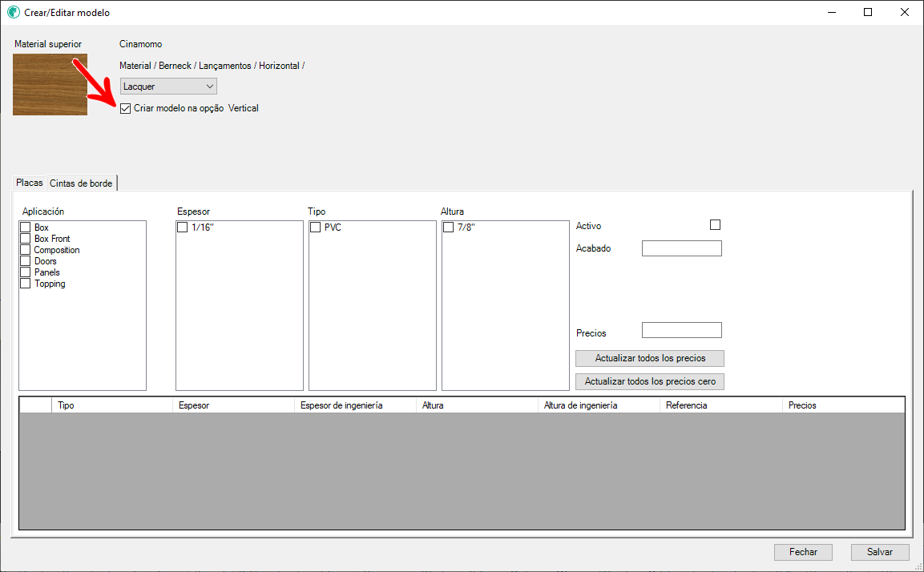Click the Espesor column header in table

[233, 405]
